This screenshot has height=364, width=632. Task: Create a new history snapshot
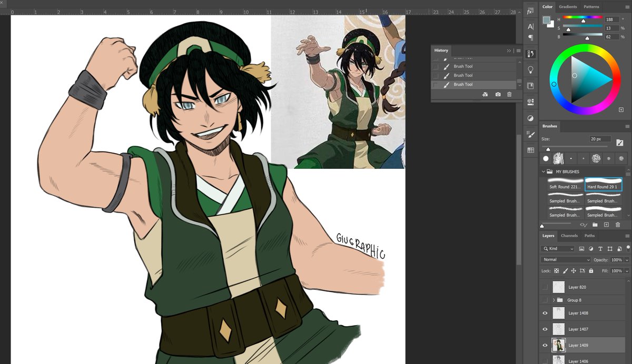click(x=498, y=94)
